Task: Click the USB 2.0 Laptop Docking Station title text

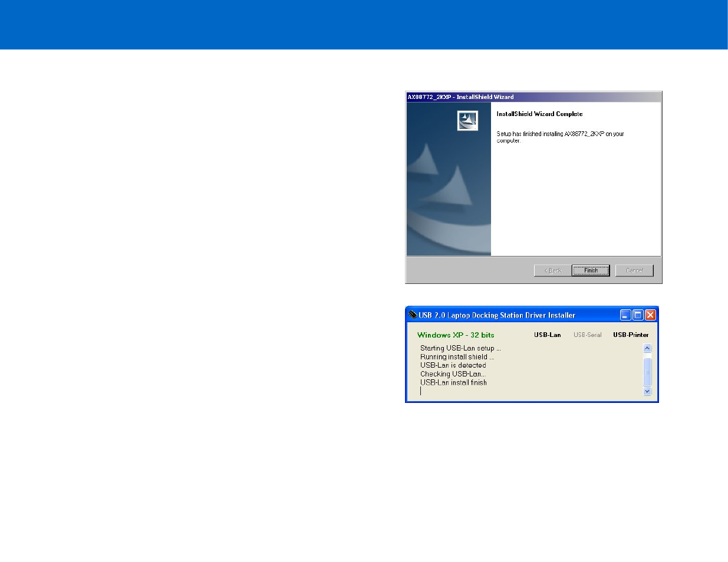Action: (x=497, y=315)
